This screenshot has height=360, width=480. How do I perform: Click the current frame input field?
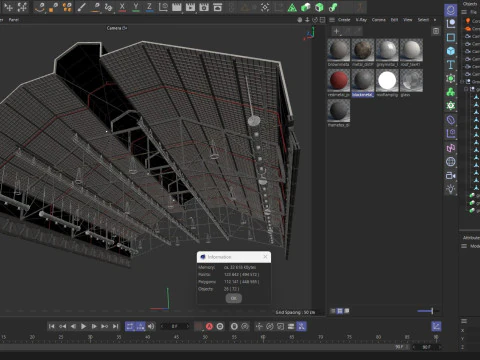click(175, 326)
